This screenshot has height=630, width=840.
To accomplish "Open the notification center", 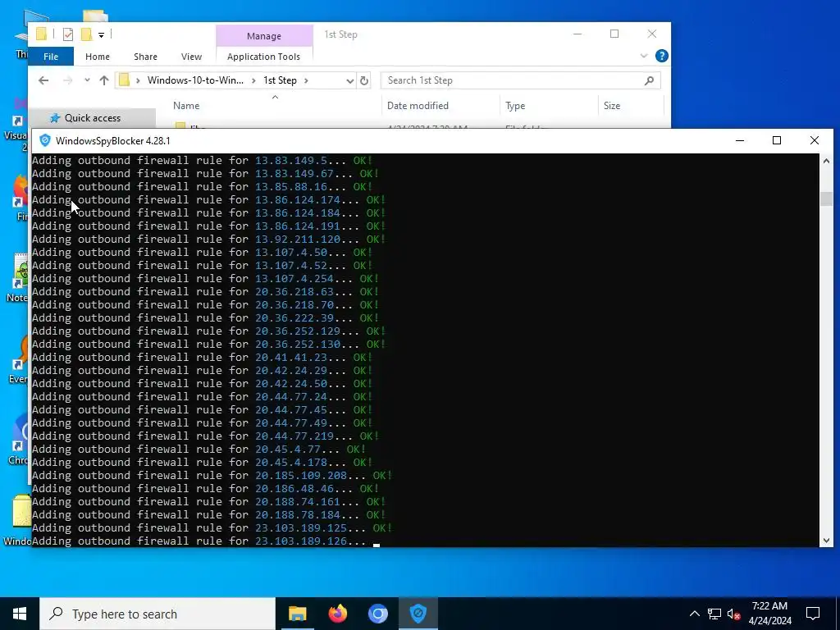I will click(x=813, y=614).
